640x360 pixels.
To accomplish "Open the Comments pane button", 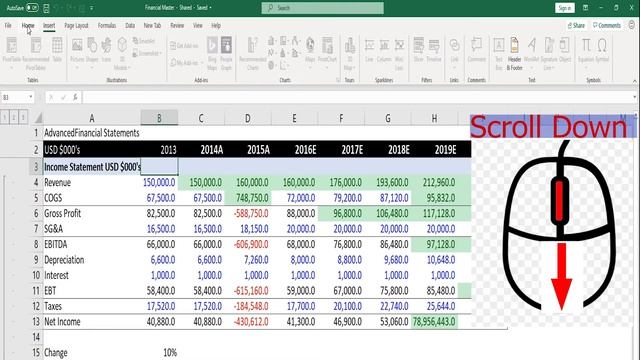I will (x=607, y=25).
